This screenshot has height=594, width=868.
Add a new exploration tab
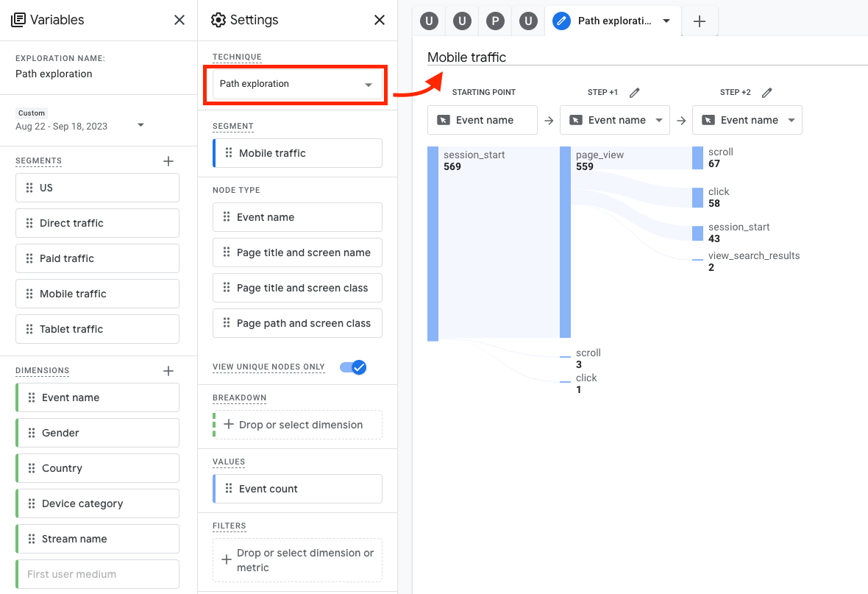700,21
